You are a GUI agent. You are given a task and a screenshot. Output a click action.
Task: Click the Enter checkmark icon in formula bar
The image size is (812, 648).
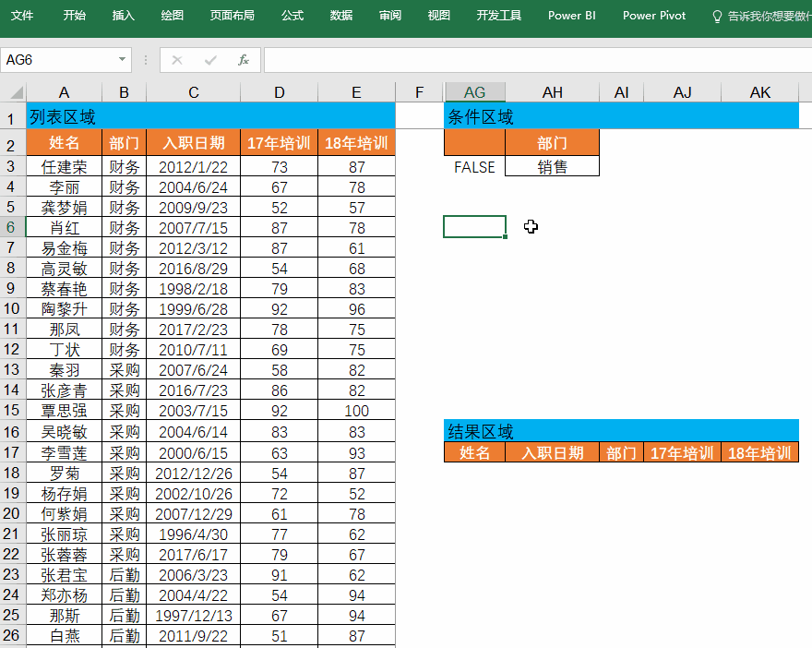tap(210, 60)
